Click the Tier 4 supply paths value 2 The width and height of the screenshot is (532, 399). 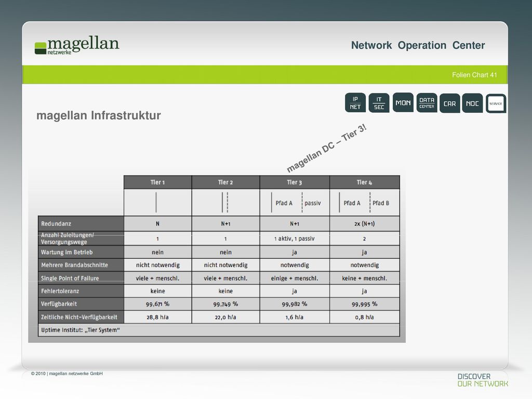[364, 239]
